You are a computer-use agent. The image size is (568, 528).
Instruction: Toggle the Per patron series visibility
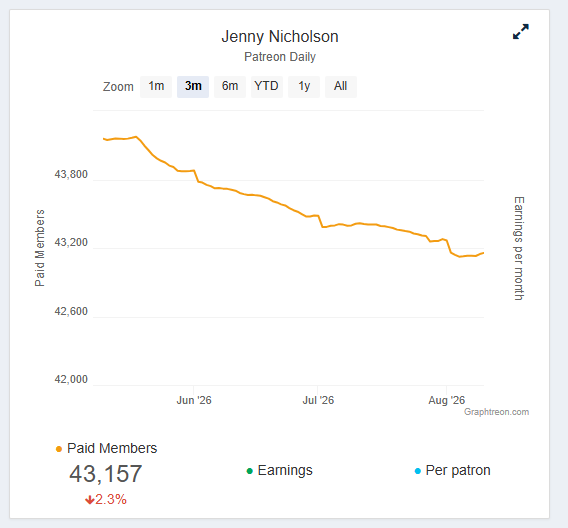coord(458,470)
